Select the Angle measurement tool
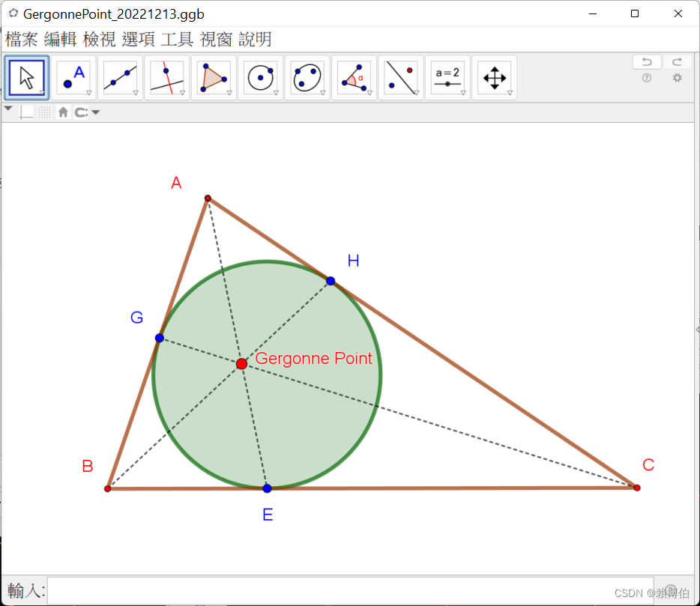 tap(354, 76)
